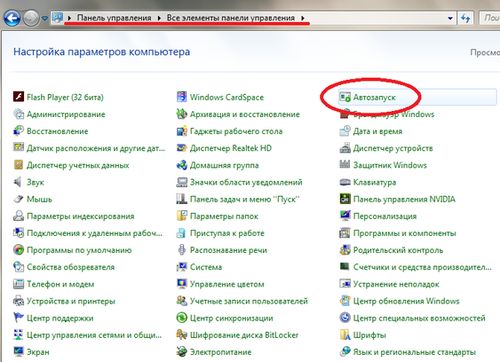Screen dimensions: 500x362
Task: Click the Экран monitor icon
Action: point(18,352)
